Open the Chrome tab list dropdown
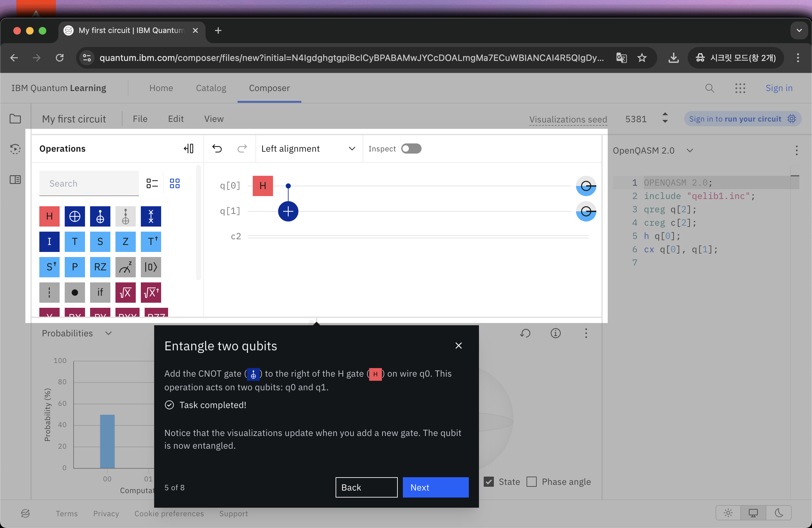 click(x=799, y=30)
